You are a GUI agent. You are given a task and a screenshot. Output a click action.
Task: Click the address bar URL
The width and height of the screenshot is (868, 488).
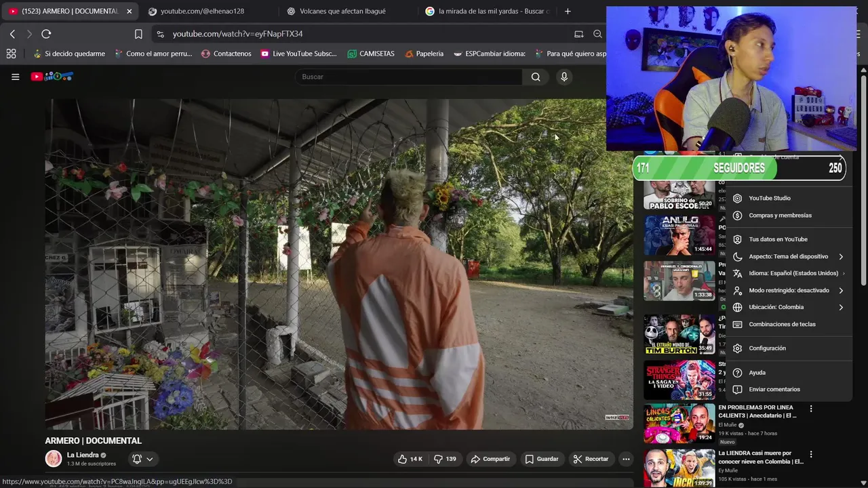pos(237,34)
